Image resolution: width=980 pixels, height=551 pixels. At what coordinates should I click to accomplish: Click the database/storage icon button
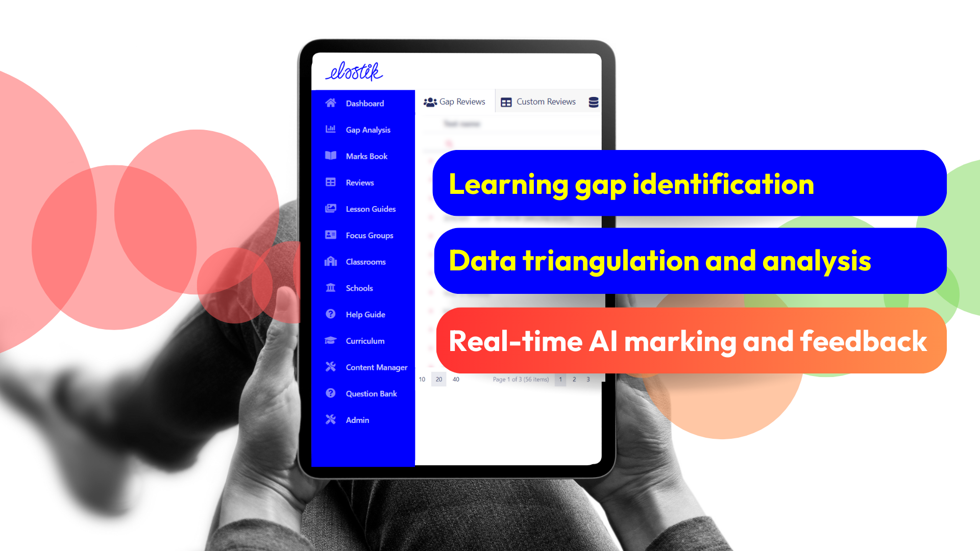tap(593, 102)
